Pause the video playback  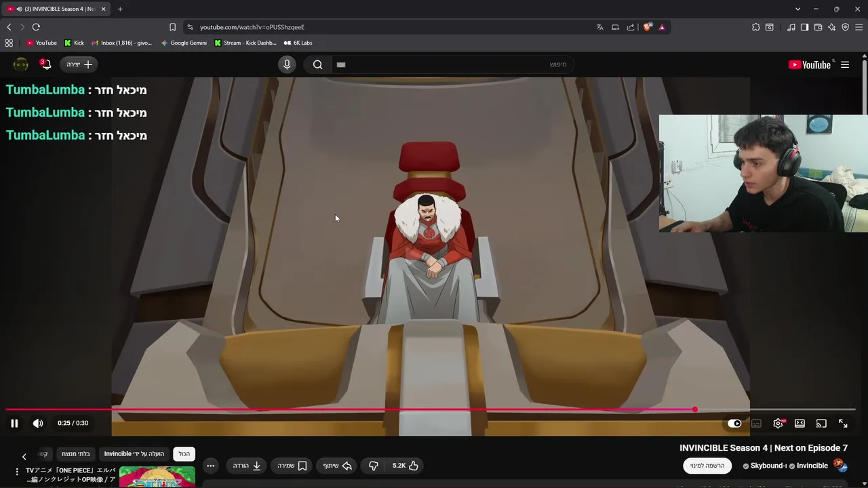point(14,423)
